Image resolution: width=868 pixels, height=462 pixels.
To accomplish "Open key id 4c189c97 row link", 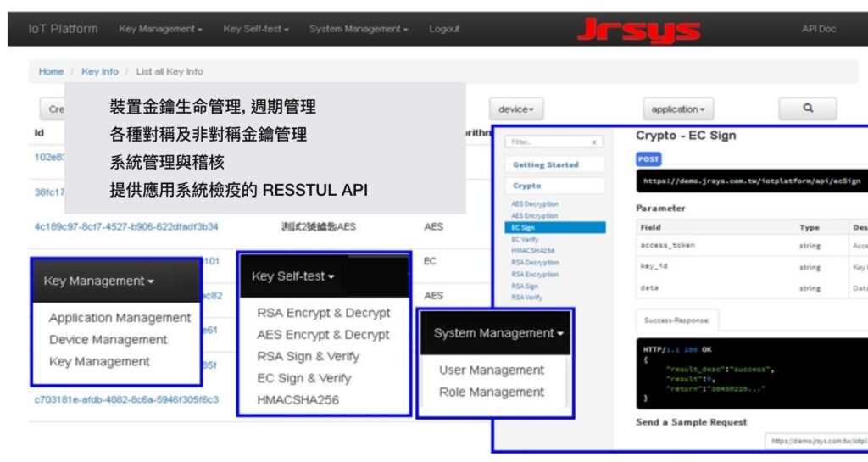I will coord(126,227).
